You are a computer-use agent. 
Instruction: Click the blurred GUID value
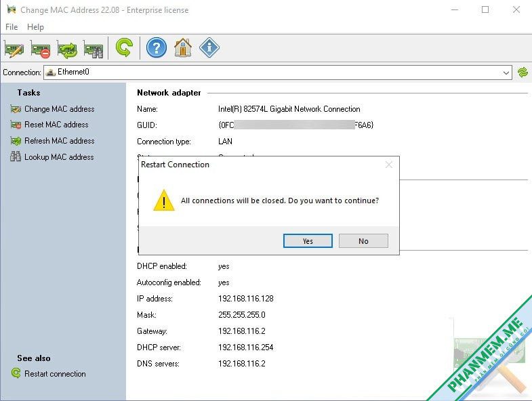click(x=296, y=125)
